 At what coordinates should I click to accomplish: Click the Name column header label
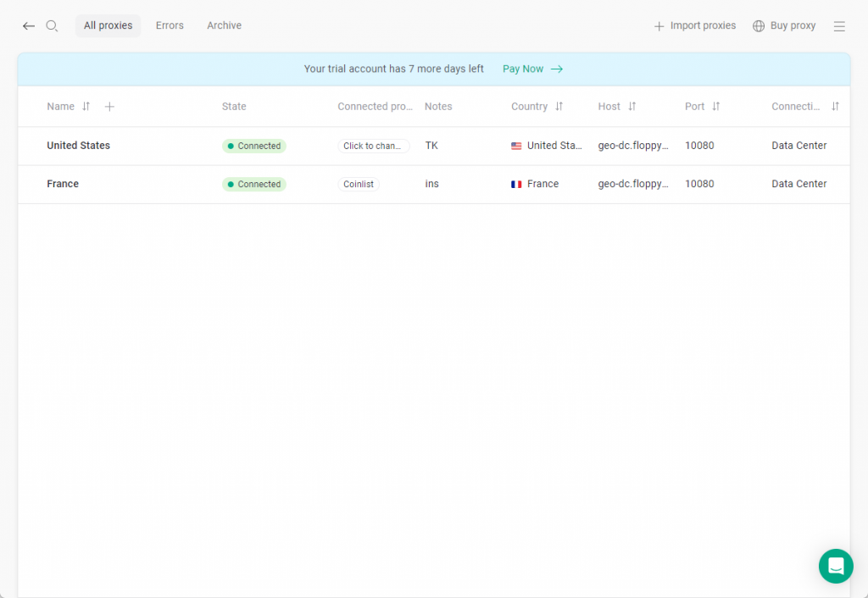(x=61, y=106)
